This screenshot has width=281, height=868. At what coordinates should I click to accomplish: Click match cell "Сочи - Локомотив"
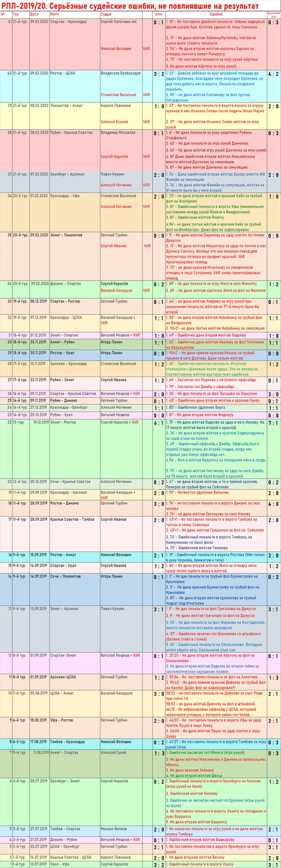pyautogui.click(x=65, y=576)
